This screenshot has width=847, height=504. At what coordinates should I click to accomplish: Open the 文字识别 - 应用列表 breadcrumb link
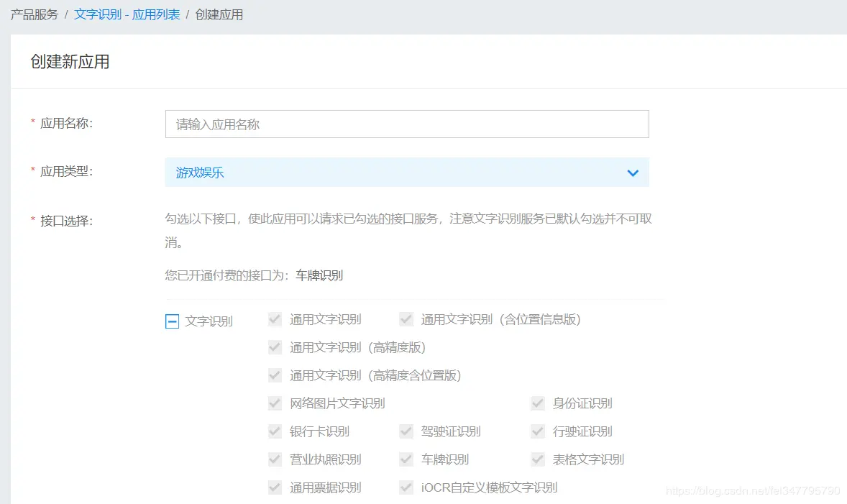tap(127, 14)
